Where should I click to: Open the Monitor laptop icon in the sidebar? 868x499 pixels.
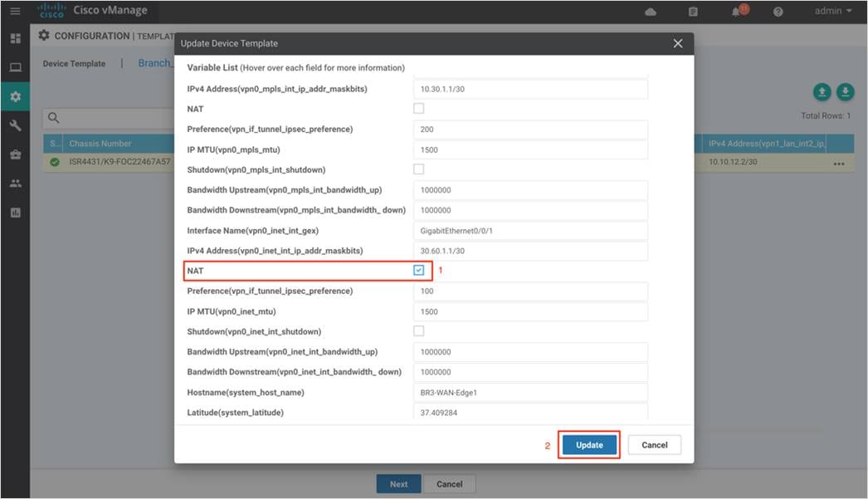tap(16, 67)
